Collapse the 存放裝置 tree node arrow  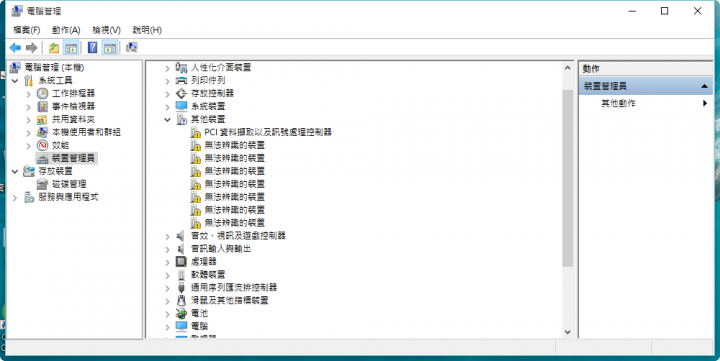[x=15, y=171]
